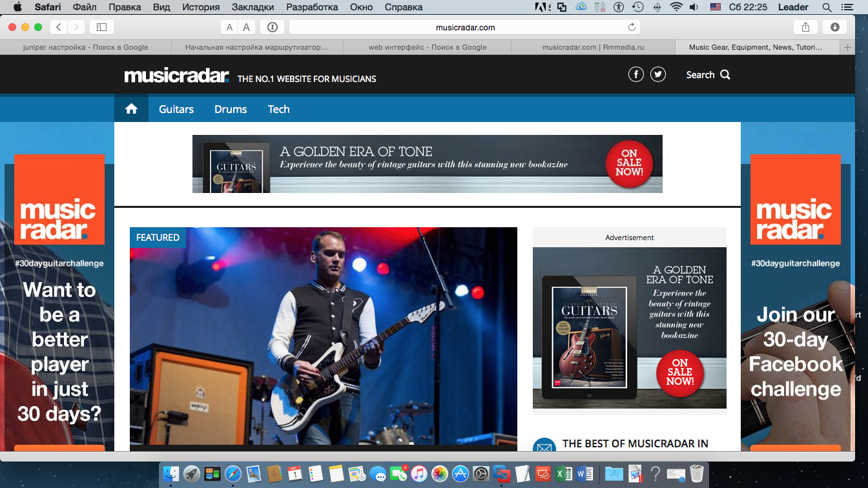This screenshot has width=868, height=488.
Task: Open the featured guitarist article image
Action: coord(324,336)
